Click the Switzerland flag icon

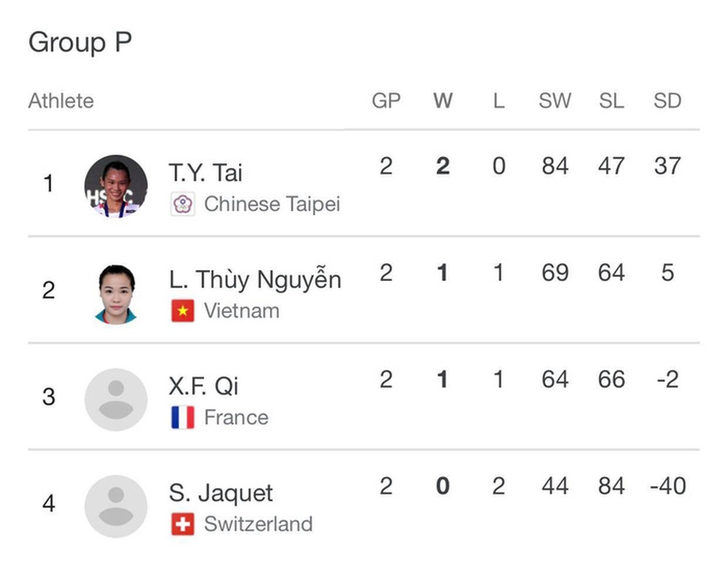[183, 524]
